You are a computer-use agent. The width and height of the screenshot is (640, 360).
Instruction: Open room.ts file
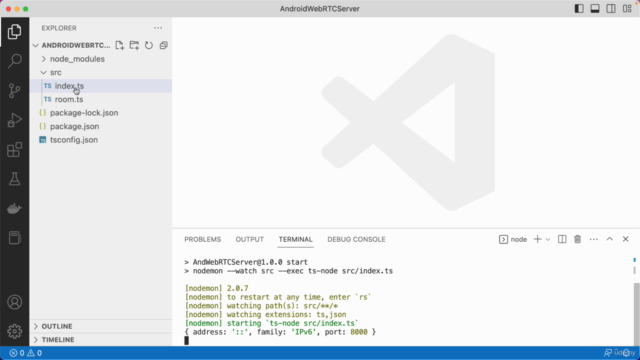click(x=101, y=99)
